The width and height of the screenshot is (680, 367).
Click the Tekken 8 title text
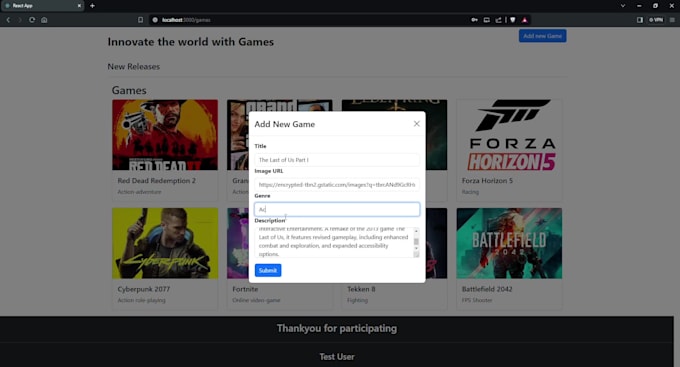click(361, 289)
